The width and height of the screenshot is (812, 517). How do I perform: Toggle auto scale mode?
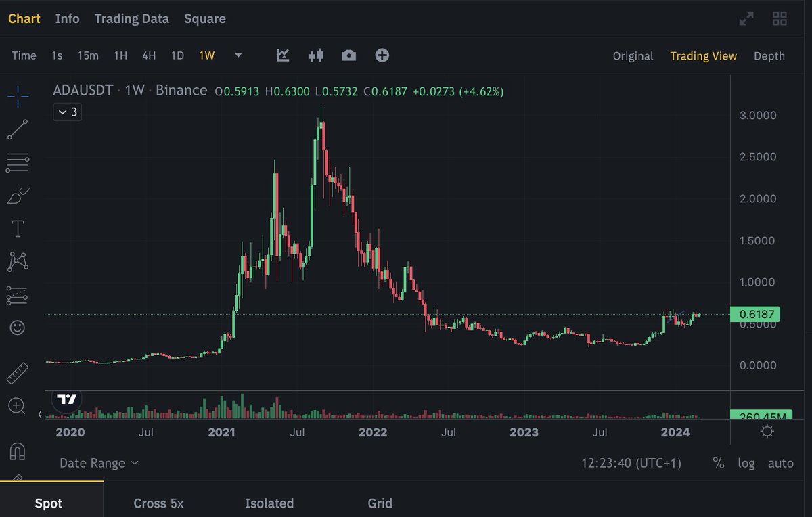[x=780, y=464]
